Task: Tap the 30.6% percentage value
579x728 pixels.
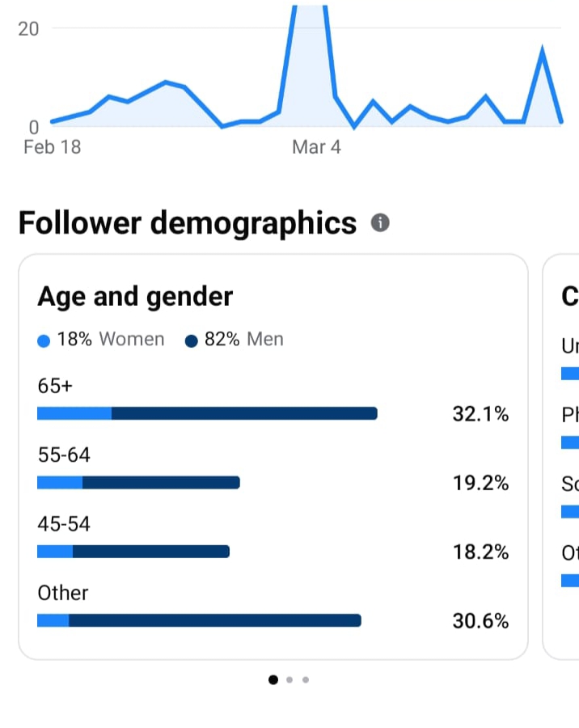Action: click(x=480, y=621)
